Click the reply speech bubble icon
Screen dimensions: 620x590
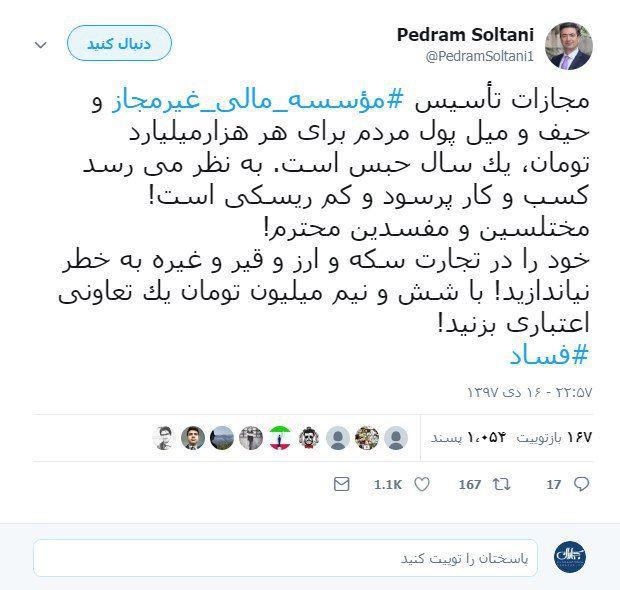point(581,484)
